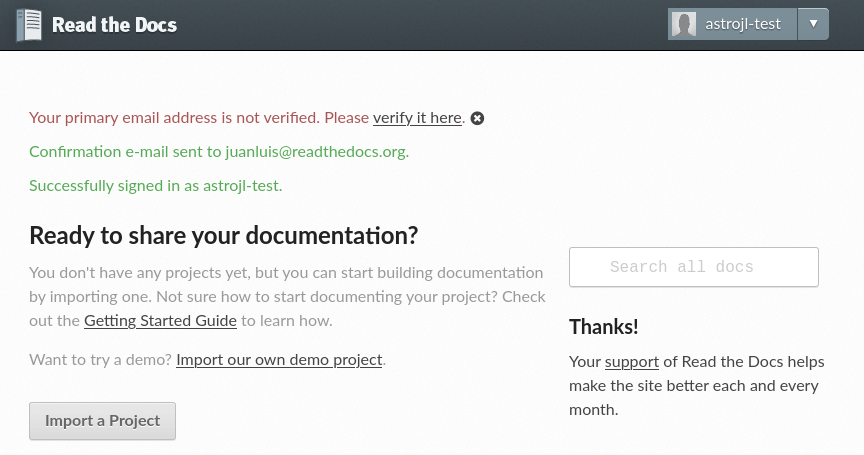The width and height of the screenshot is (864, 455).
Task: Focus the 'Search all docs' field
Action: pos(693,267)
